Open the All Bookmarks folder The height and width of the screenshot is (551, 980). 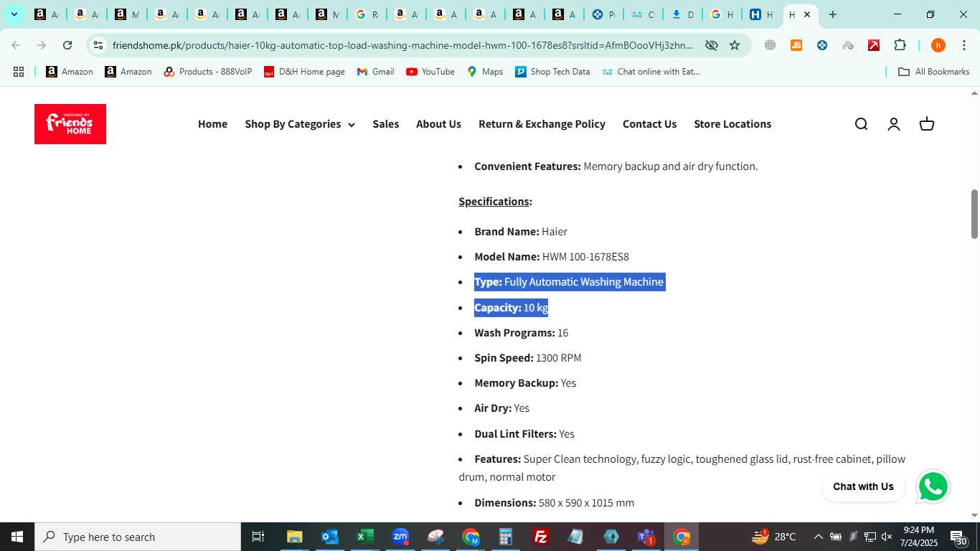click(933, 72)
